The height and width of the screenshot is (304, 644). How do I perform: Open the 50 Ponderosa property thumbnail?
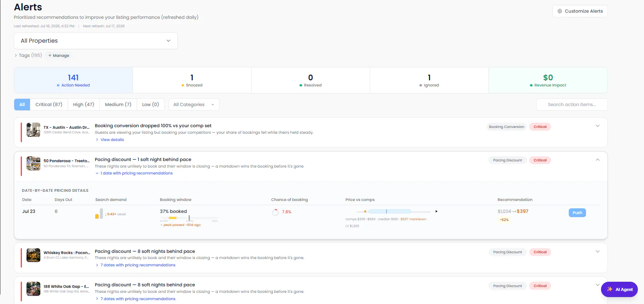[x=33, y=164]
